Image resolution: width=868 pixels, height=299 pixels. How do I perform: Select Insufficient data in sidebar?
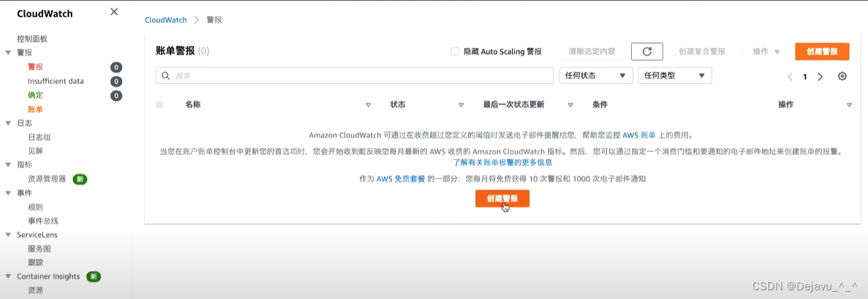[56, 81]
